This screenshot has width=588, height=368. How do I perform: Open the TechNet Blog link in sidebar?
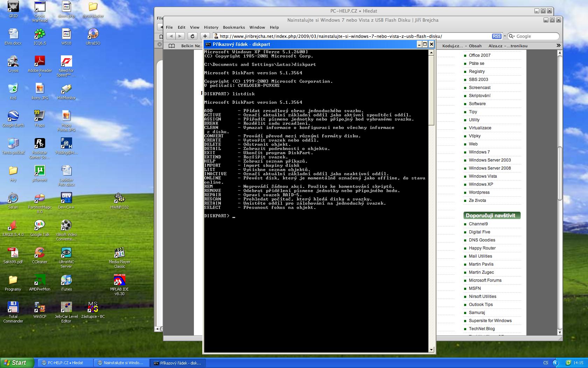(482, 329)
